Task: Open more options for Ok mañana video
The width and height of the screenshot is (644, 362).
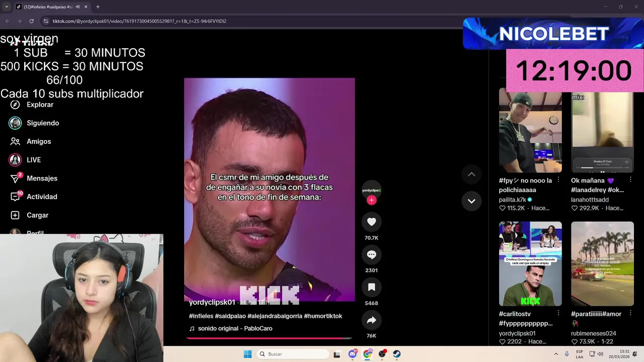Action: click(x=630, y=180)
